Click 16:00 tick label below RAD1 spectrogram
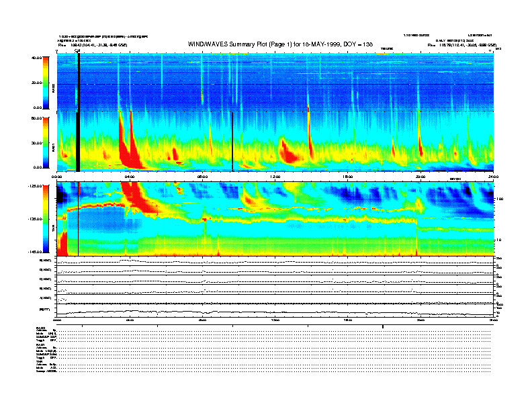 click(348, 177)
